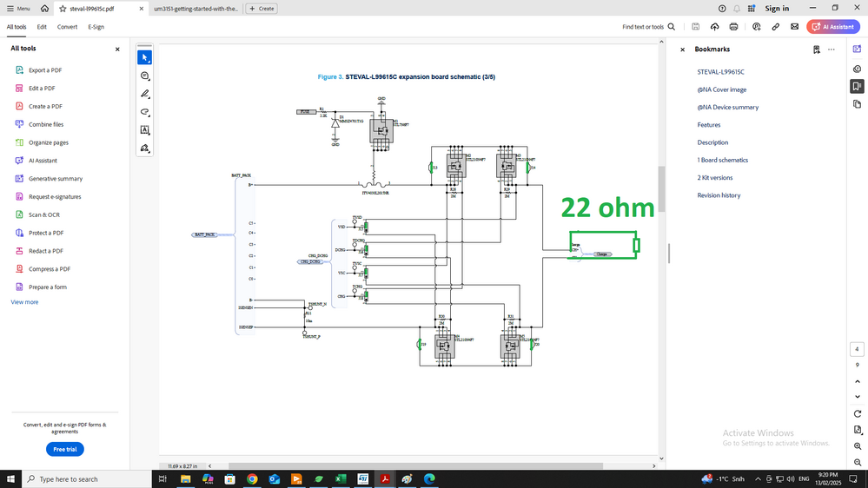Activate the add text box tool
This screenshot has width=868, height=488.
[x=144, y=130]
